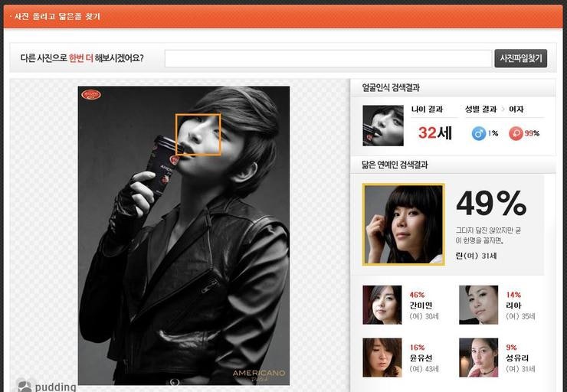
Task: Open the detected face thumbnail in results
Action: [382, 126]
